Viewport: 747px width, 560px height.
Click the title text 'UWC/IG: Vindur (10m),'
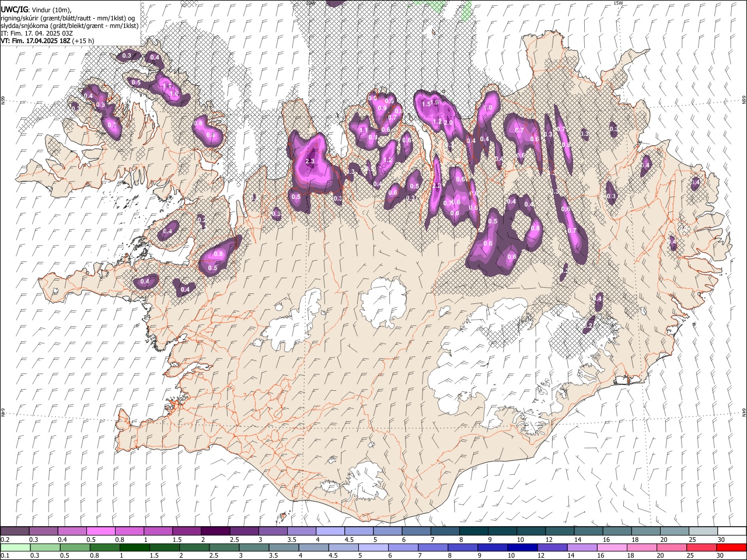pyautogui.click(x=36, y=10)
